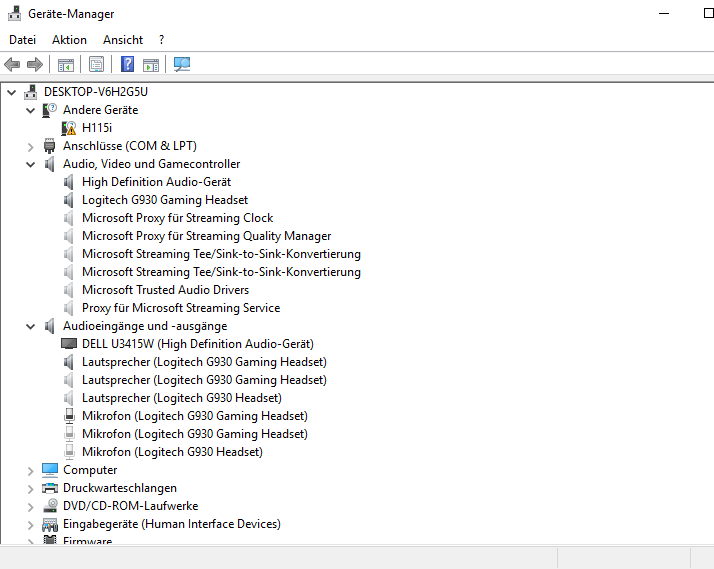Collapse the Andere Geräte category

[31, 110]
